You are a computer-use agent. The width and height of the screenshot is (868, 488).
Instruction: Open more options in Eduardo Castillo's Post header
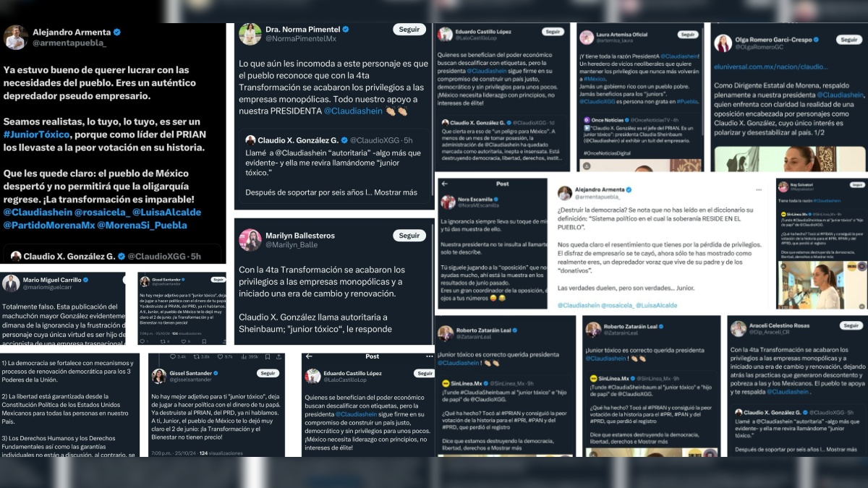click(x=430, y=356)
